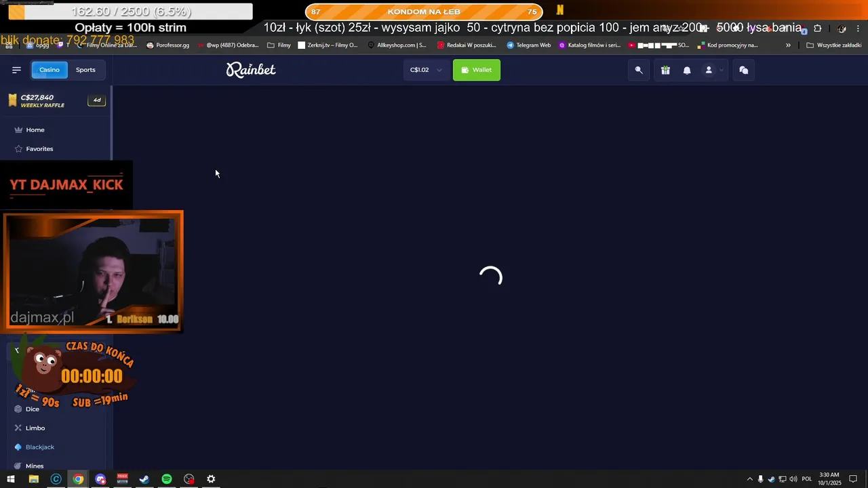Open the C$1.02 balance dropdown
Image resolution: width=868 pixels, height=488 pixels.
tap(426, 70)
